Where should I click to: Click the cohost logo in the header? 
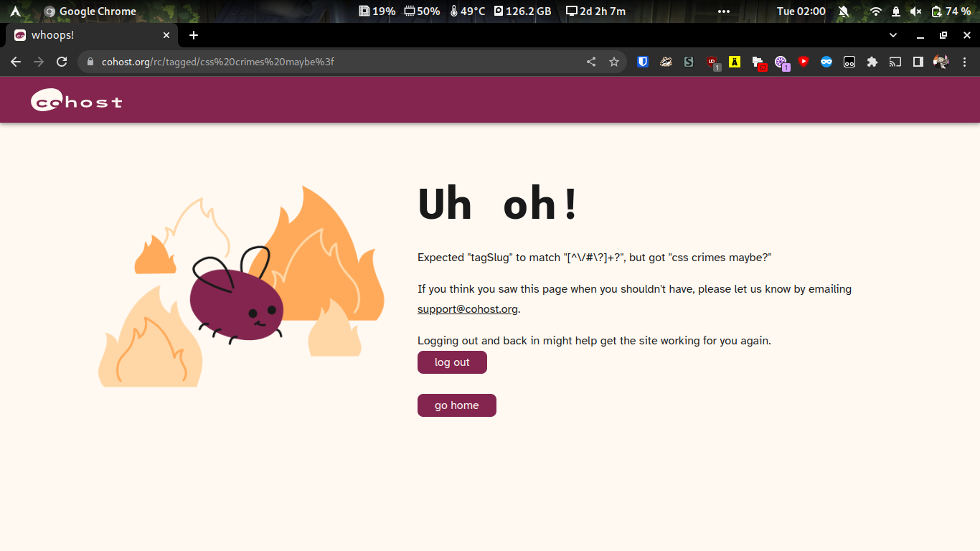pyautogui.click(x=75, y=99)
